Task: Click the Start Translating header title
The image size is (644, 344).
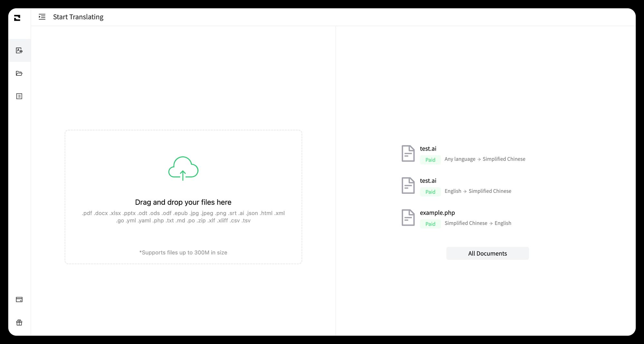Action: click(x=78, y=17)
